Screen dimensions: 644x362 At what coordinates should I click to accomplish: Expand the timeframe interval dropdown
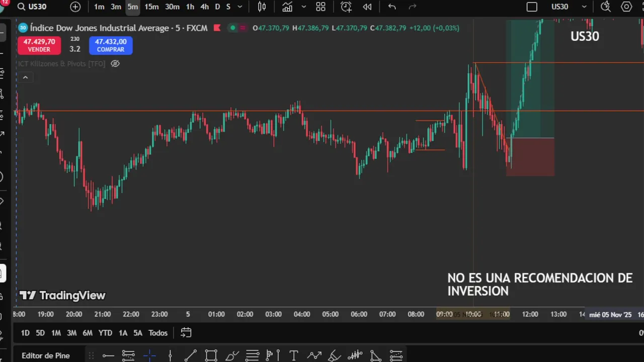239,7
